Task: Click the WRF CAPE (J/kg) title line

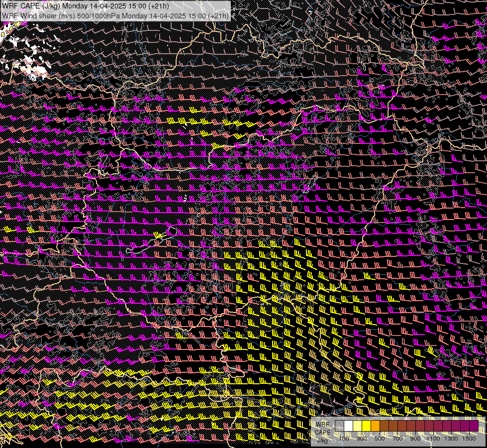Action: (86, 6)
